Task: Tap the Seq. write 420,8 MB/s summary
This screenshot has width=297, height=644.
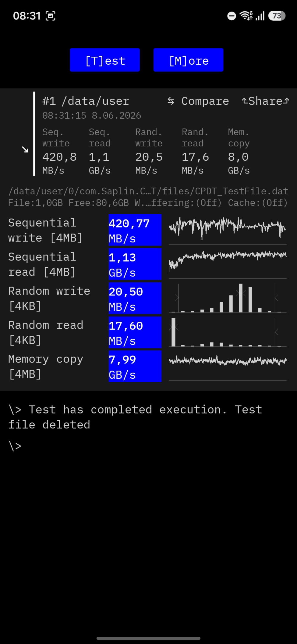Action: coord(59,151)
